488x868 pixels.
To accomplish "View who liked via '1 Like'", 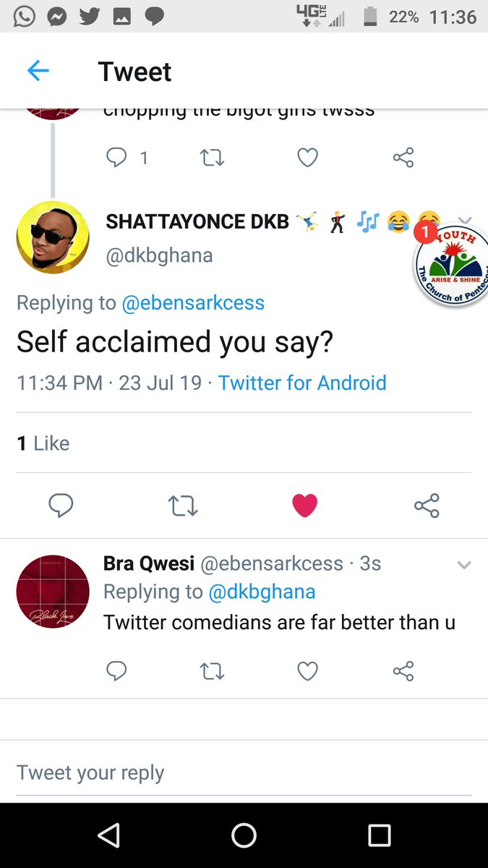I will coord(43,443).
